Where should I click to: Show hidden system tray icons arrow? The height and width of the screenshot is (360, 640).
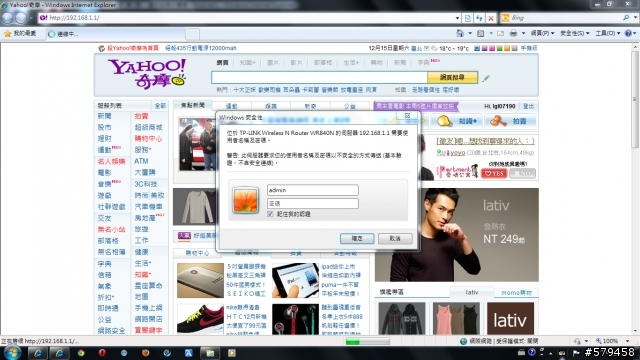click(551, 353)
